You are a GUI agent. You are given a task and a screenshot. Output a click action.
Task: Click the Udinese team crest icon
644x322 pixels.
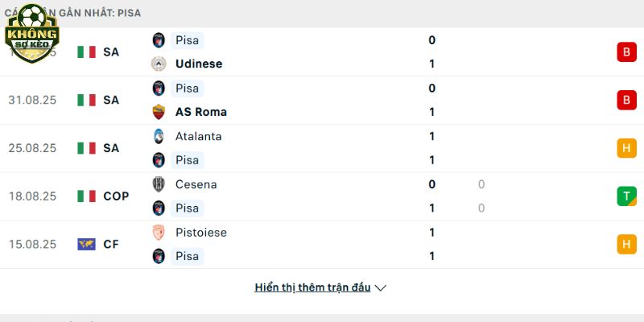click(159, 64)
